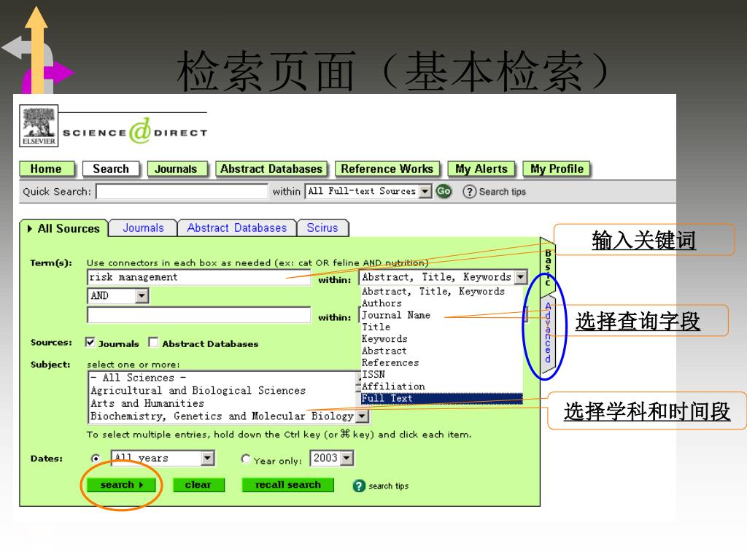Screen dimensions: 747x560
Task: Click the second empty term field
Action: click(x=198, y=315)
